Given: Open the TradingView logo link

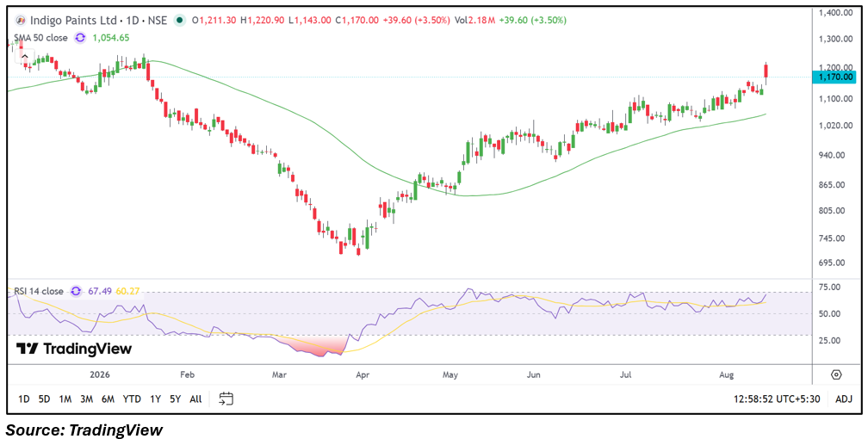Looking at the screenshot, I should tap(74, 349).
